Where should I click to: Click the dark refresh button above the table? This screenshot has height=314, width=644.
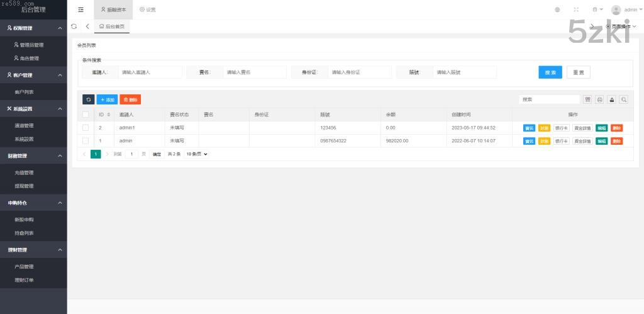point(89,99)
